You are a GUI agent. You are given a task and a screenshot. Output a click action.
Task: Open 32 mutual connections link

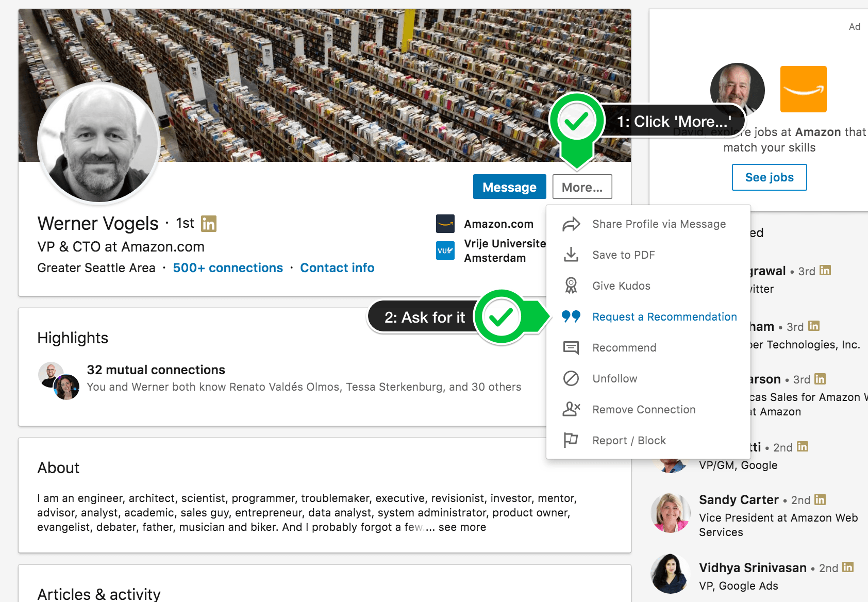pos(156,370)
